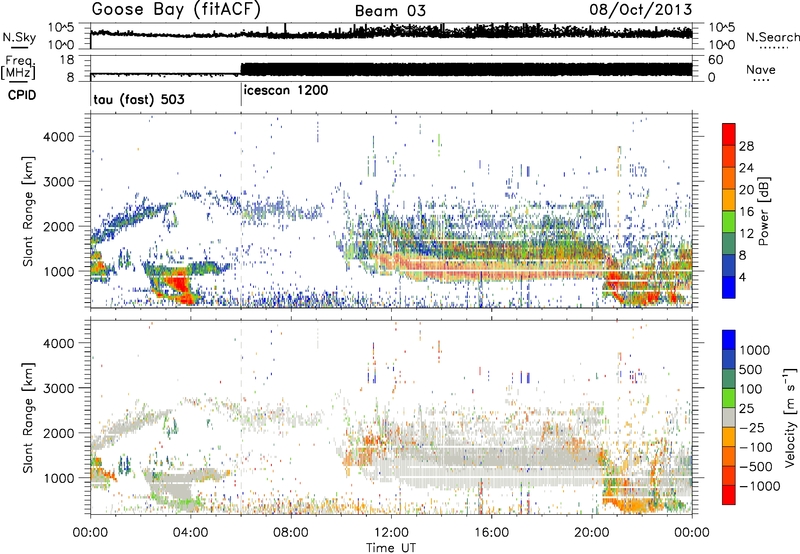Click the '12' tick on Power color bar

(746, 234)
